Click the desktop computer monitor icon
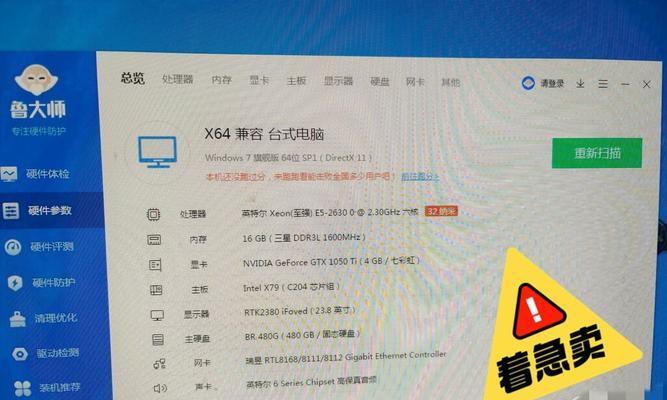The image size is (667, 400). 157,152
